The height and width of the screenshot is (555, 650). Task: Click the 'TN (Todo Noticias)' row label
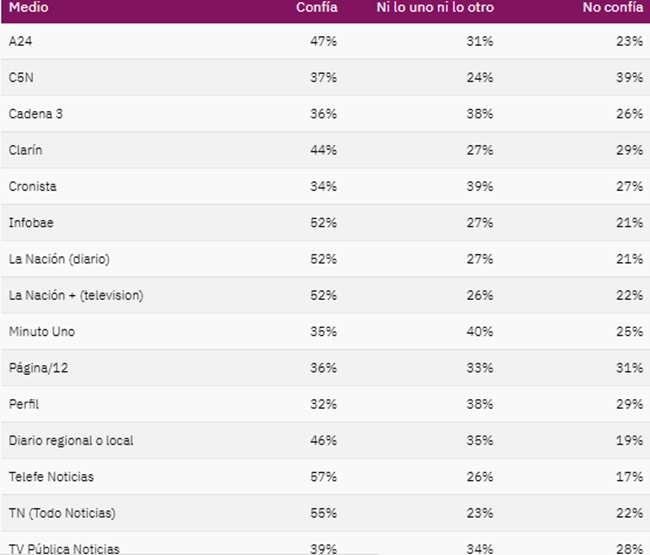tap(62, 513)
